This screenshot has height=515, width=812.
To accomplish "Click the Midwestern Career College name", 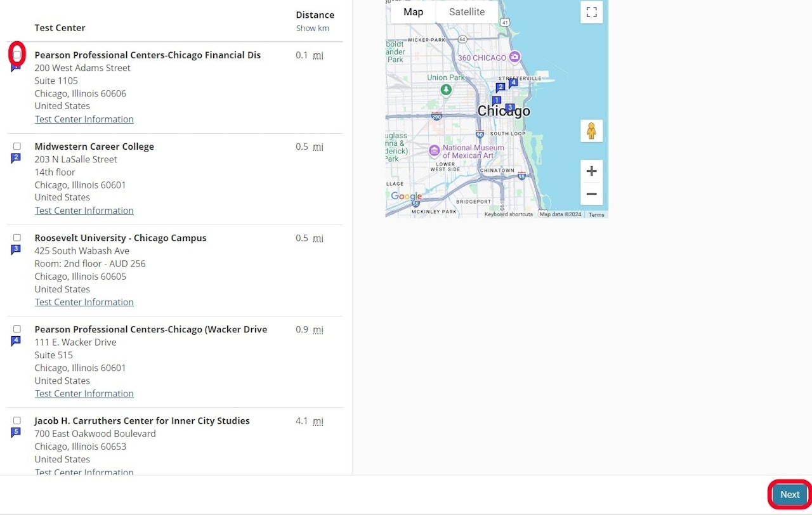I will (95, 147).
